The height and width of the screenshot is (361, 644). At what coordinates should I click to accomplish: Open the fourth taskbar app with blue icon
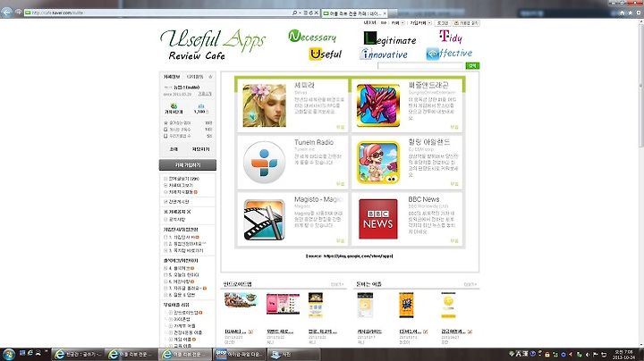point(240,354)
